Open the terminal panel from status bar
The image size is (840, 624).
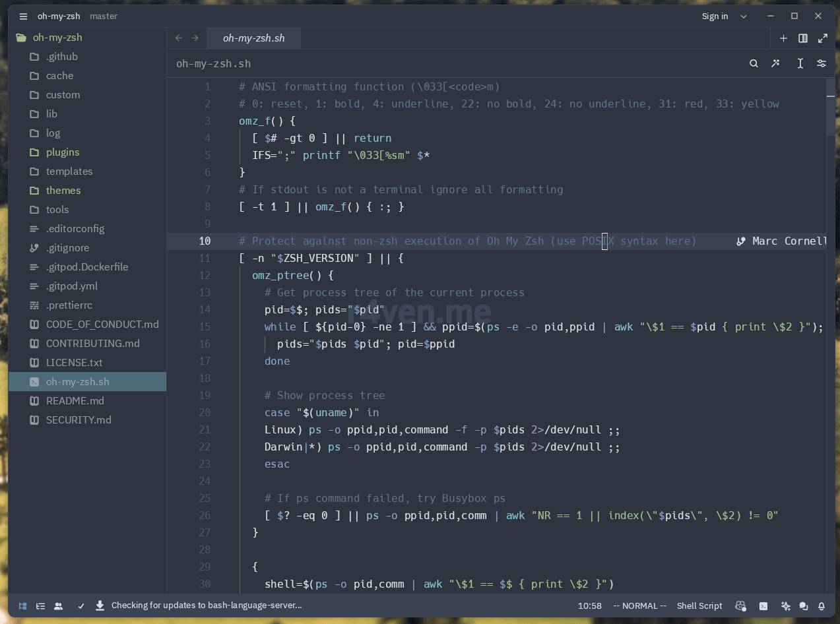pos(763,606)
